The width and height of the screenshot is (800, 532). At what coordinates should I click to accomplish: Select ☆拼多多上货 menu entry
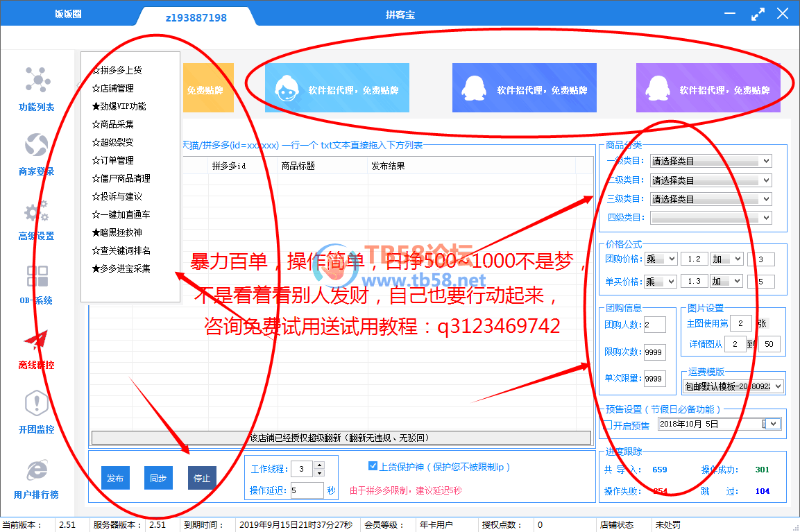coord(117,70)
